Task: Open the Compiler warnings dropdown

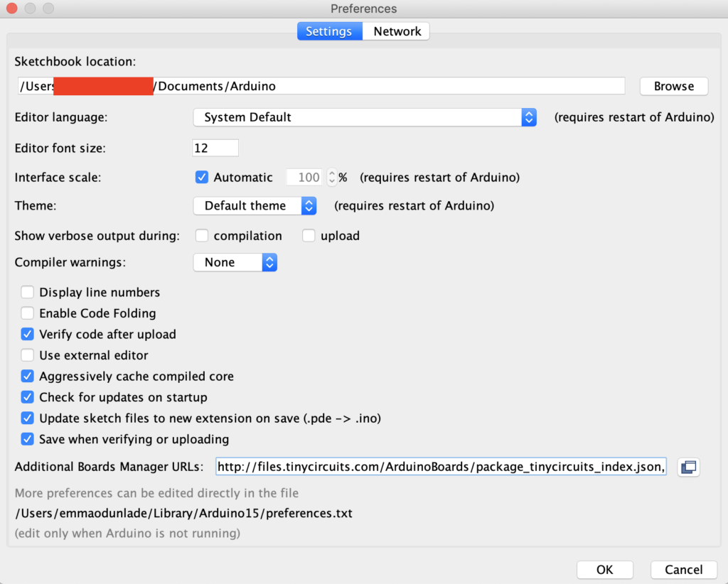Action: [x=235, y=262]
